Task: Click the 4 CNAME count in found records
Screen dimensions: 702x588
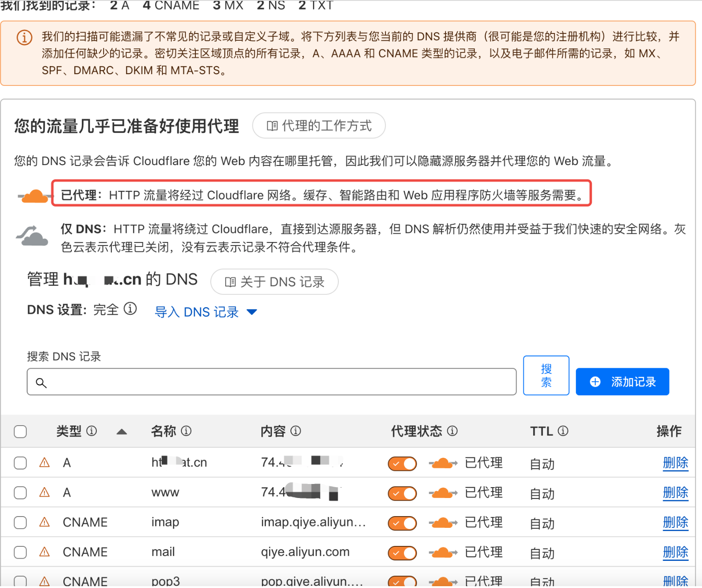Action: coord(171,5)
